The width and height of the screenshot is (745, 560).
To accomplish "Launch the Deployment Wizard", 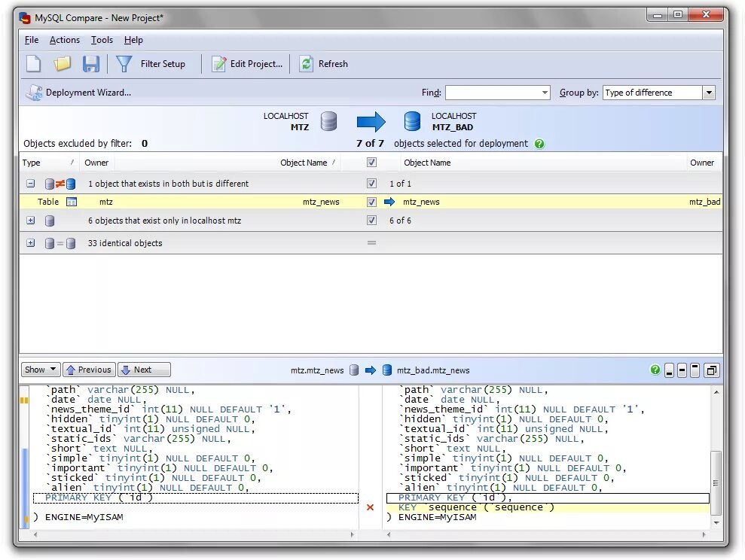I will click(78, 93).
